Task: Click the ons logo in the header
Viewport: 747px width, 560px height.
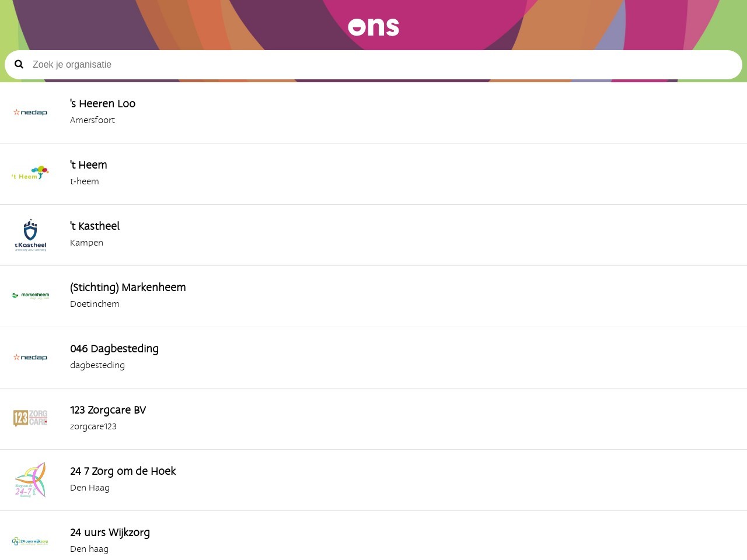Action: point(373,27)
